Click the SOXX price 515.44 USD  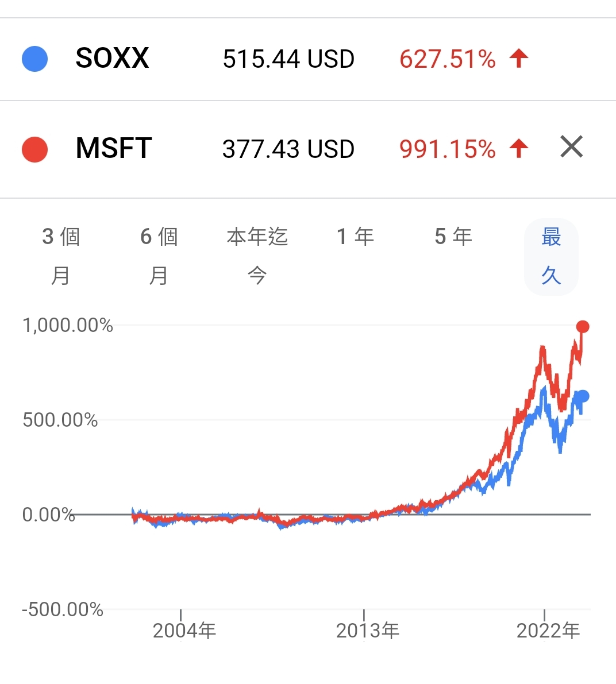[288, 59]
